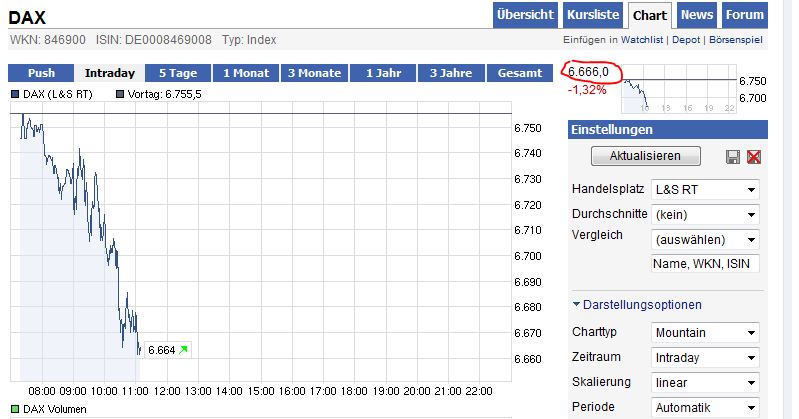Click the 6.700 main chart axis label
The width and height of the screenshot is (799, 419).
[528, 256]
